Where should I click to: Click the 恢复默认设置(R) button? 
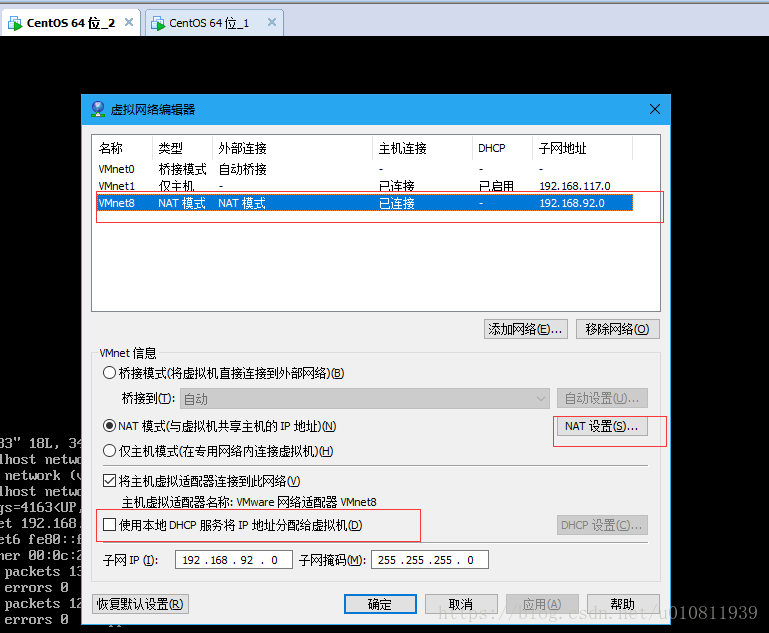140,604
